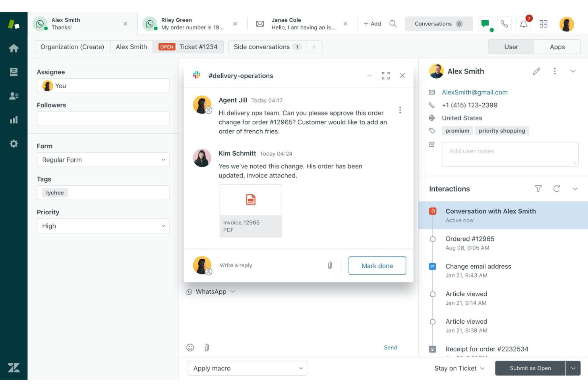
Task: Open the Home icon in the sidebar
Action: coord(14,48)
